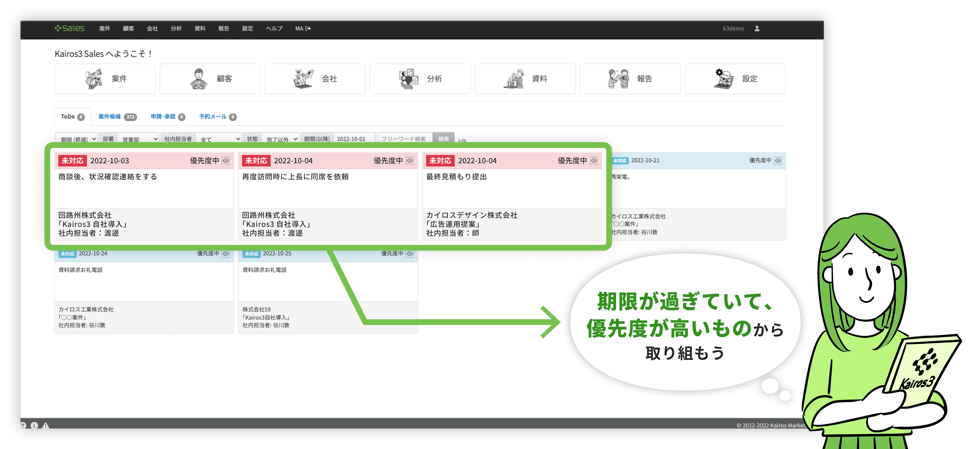Click カイロスデザイン株式会社 company name
The image size is (980, 449).
(472, 215)
